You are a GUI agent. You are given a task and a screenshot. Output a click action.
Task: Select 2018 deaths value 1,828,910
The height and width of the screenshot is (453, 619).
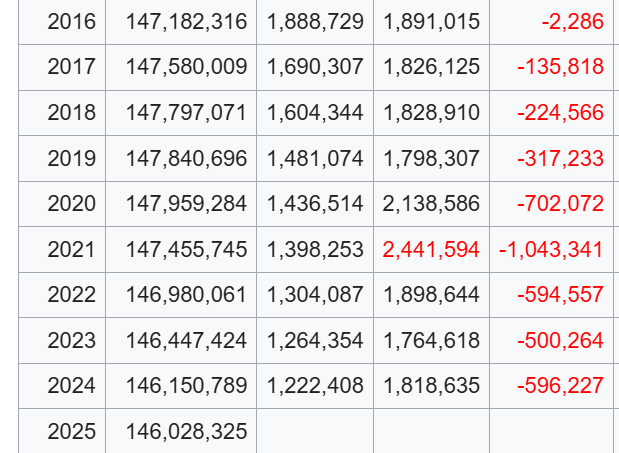tap(431, 113)
